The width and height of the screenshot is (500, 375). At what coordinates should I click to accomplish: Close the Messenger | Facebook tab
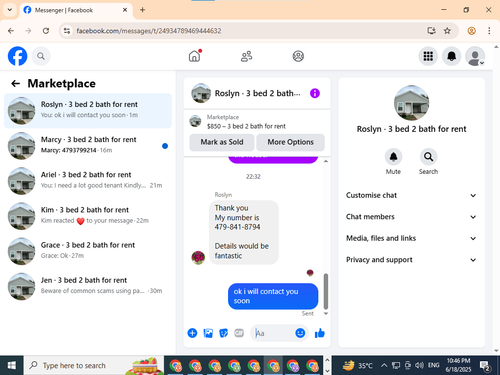(125, 10)
